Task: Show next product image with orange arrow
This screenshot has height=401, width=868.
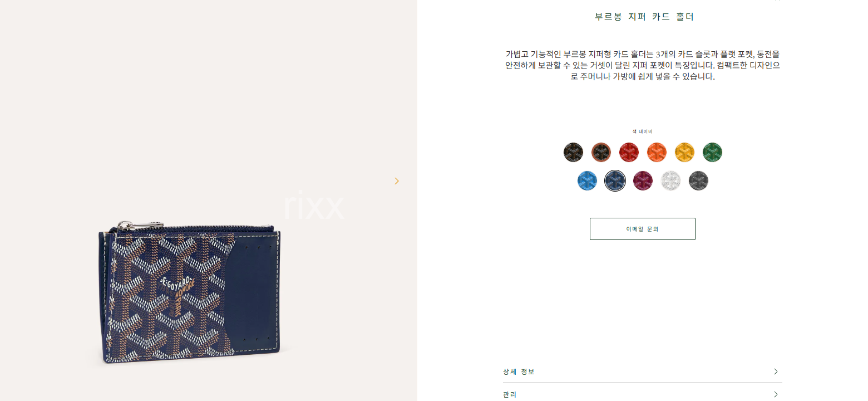Action: click(397, 181)
